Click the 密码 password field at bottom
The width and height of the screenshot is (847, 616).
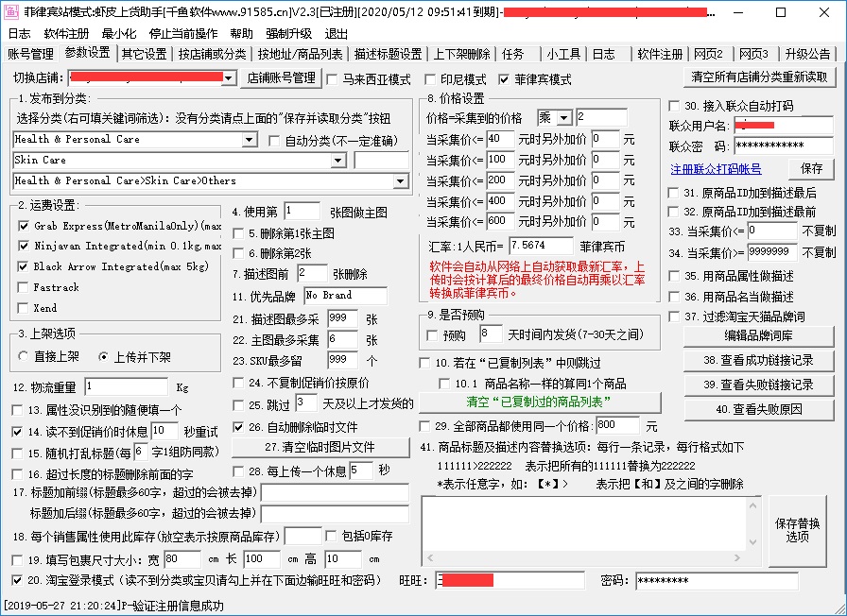(x=717, y=581)
